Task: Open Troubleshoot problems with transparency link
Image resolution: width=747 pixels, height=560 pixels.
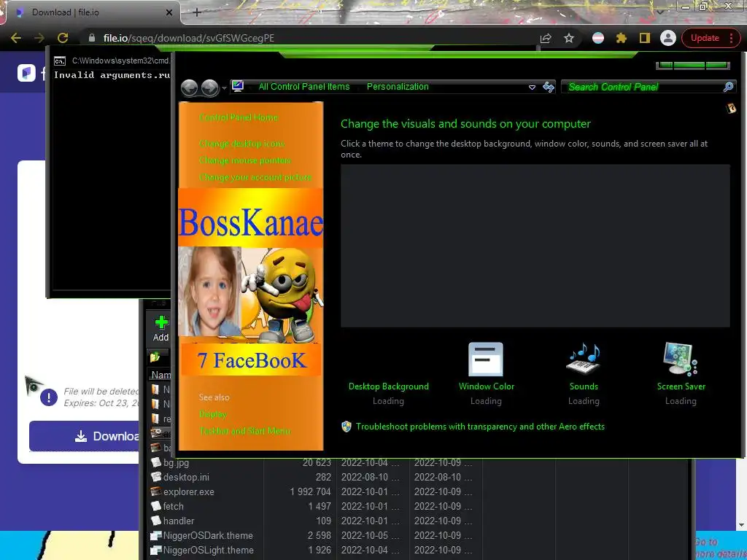Action: [x=480, y=427]
